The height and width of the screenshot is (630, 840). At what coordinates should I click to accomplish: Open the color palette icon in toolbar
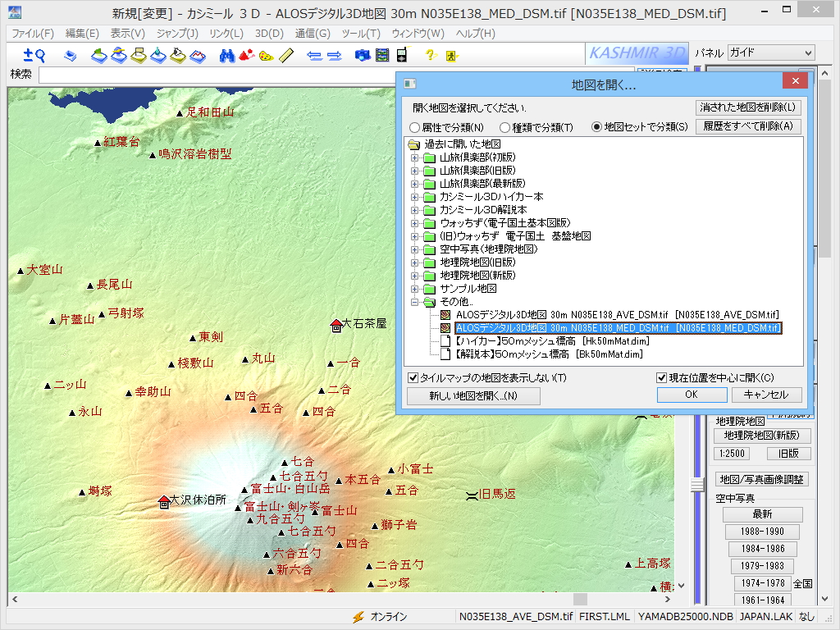click(x=267, y=55)
